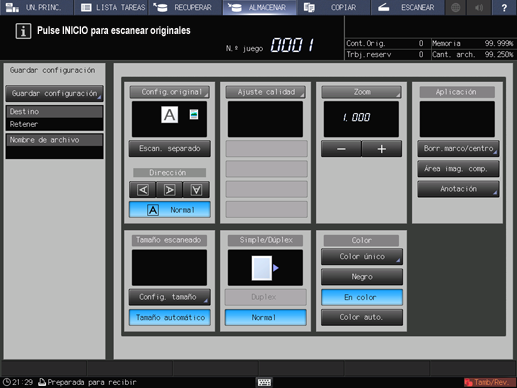Increase zoom with the plus button

(x=382, y=149)
